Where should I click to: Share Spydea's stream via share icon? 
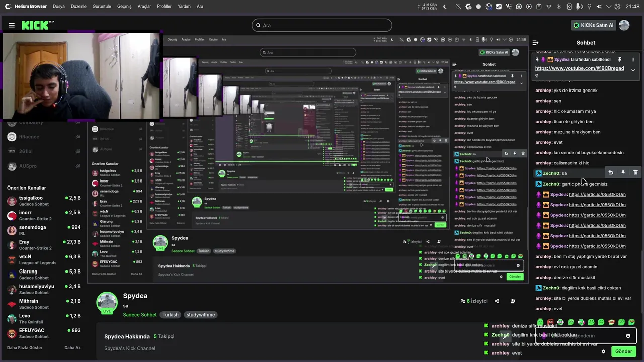pos(497,301)
